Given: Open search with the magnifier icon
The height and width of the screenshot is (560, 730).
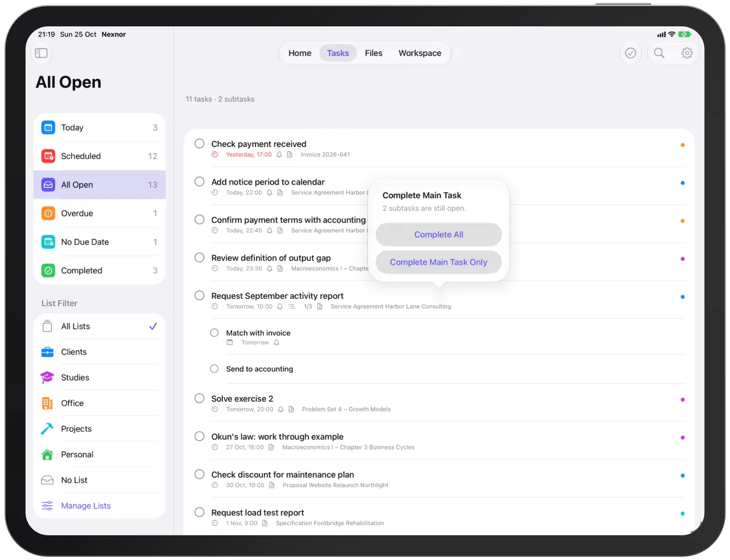Looking at the screenshot, I should click(659, 53).
